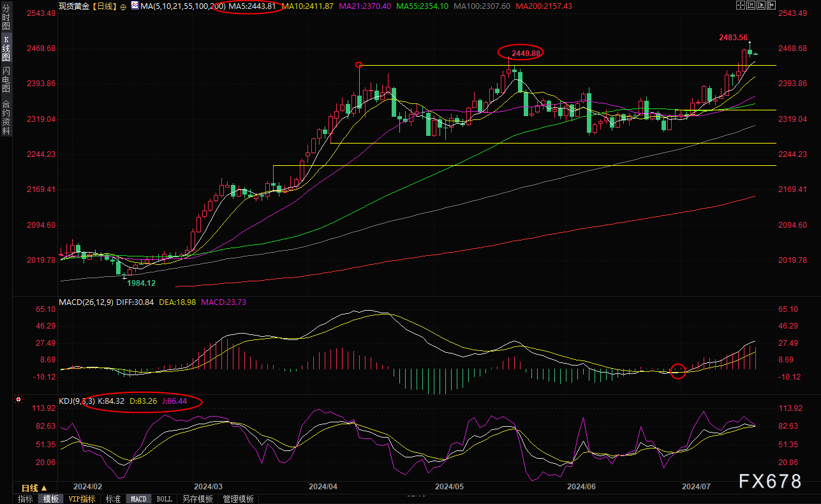Image resolution: width=821 pixels, height=504 pixels.
Task: Toggle the BOLL template button
Action: [x=164, y=499]
